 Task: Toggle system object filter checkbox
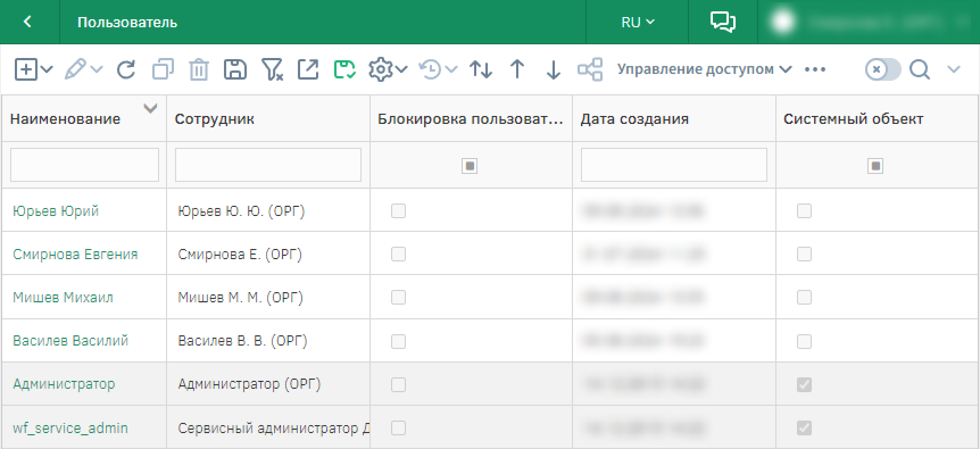[x=875, y=166]
